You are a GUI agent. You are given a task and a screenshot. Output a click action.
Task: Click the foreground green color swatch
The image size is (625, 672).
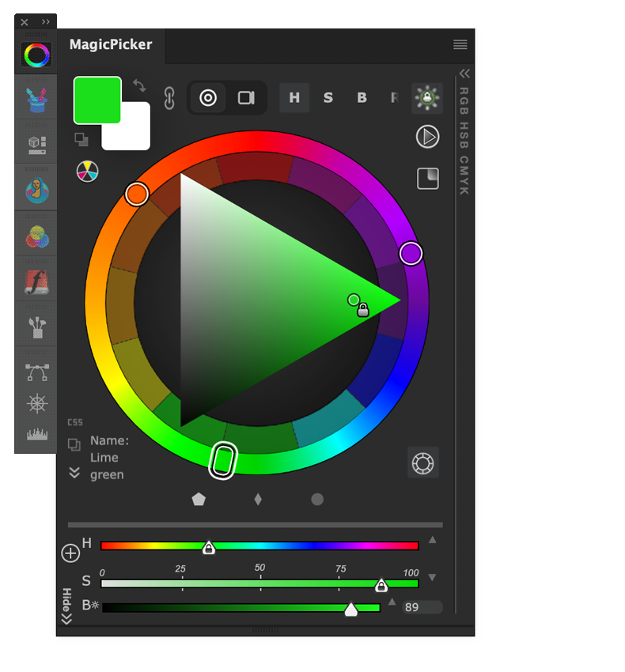[97, 100]
